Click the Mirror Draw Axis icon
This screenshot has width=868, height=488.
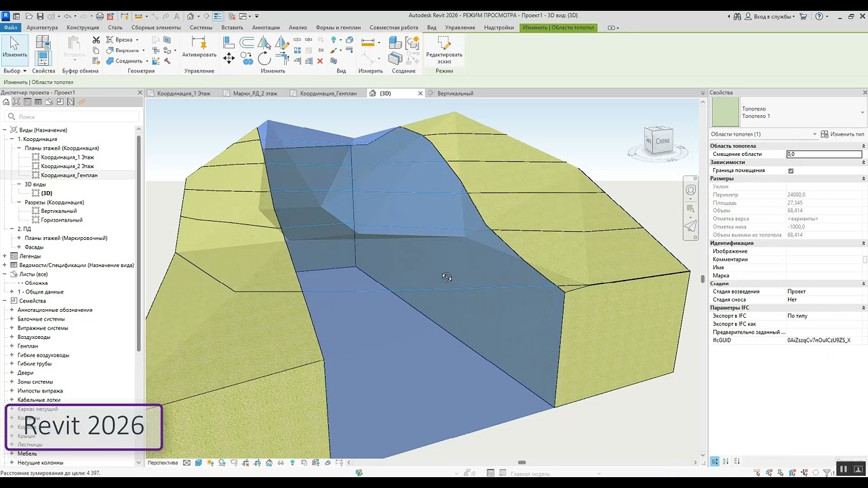tap(281, 43)
